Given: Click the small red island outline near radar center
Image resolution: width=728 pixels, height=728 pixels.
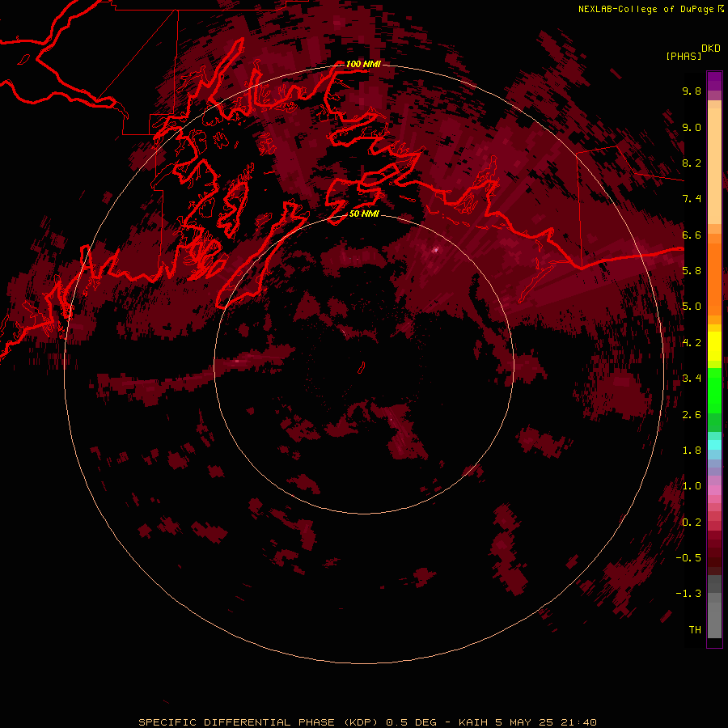Looking at the screenshot, I should (x=362, y=368).
